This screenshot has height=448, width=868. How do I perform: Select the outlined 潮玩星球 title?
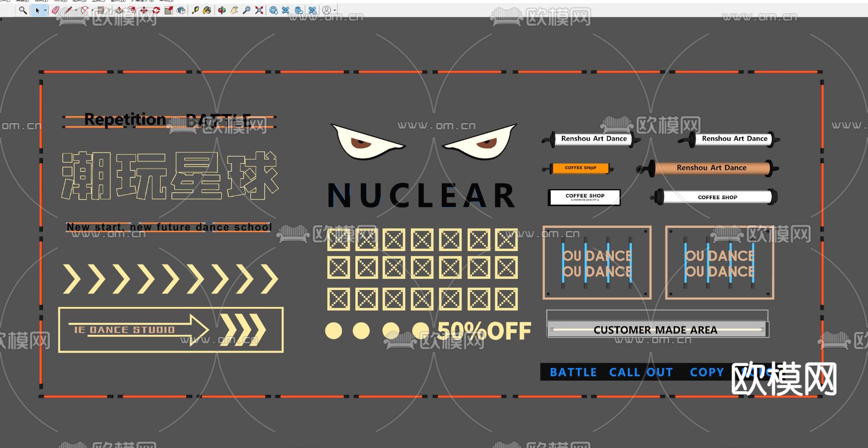pyautogui.click(x=170, y=175)
